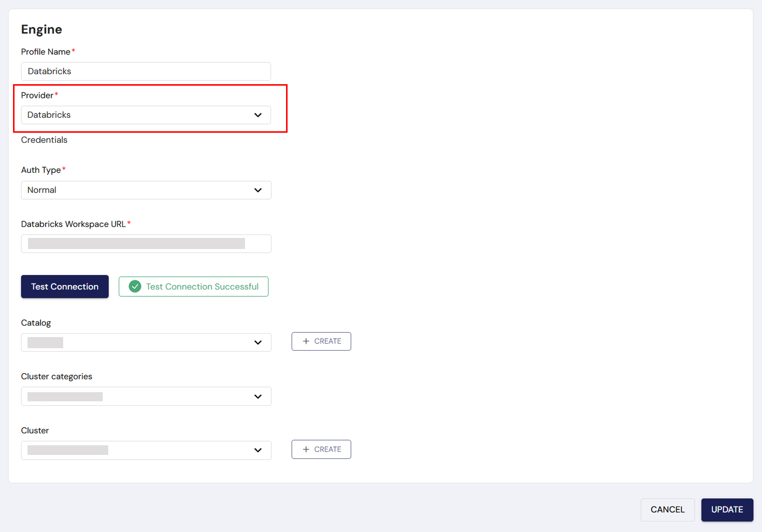
Task: Click the CREATE button next to Cluster
Action: 321,449
